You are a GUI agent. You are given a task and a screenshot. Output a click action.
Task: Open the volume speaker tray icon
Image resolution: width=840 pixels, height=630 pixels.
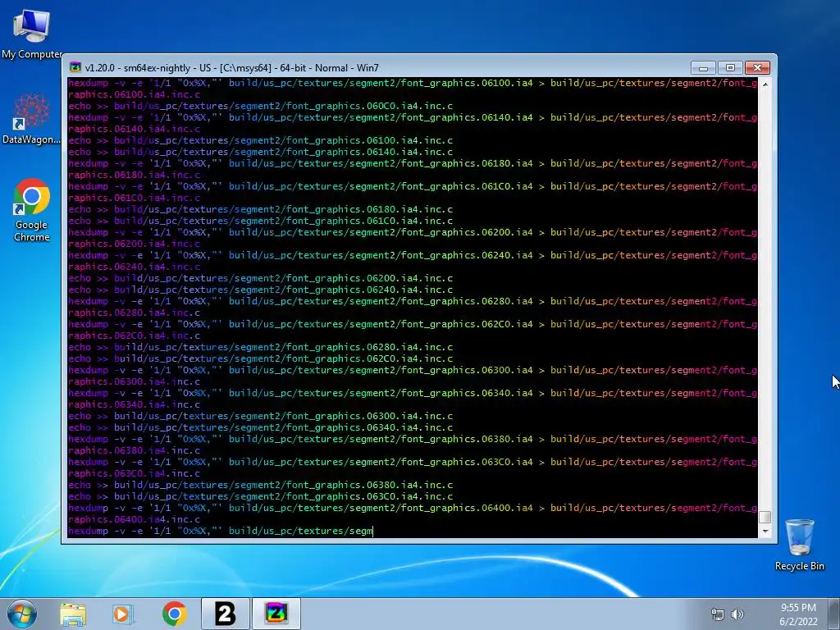point(737,614)
